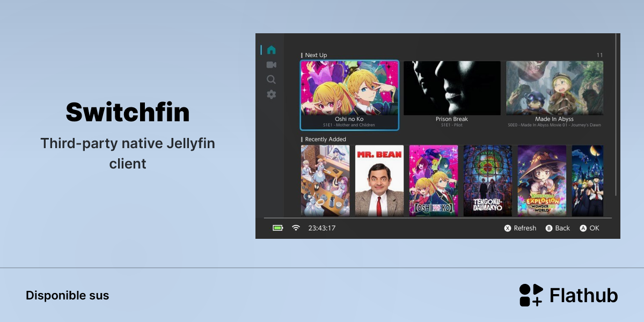Select the Oshi no Ko Next Up card
This screenshot has height=322, width=644.
(x=349, y=95)
